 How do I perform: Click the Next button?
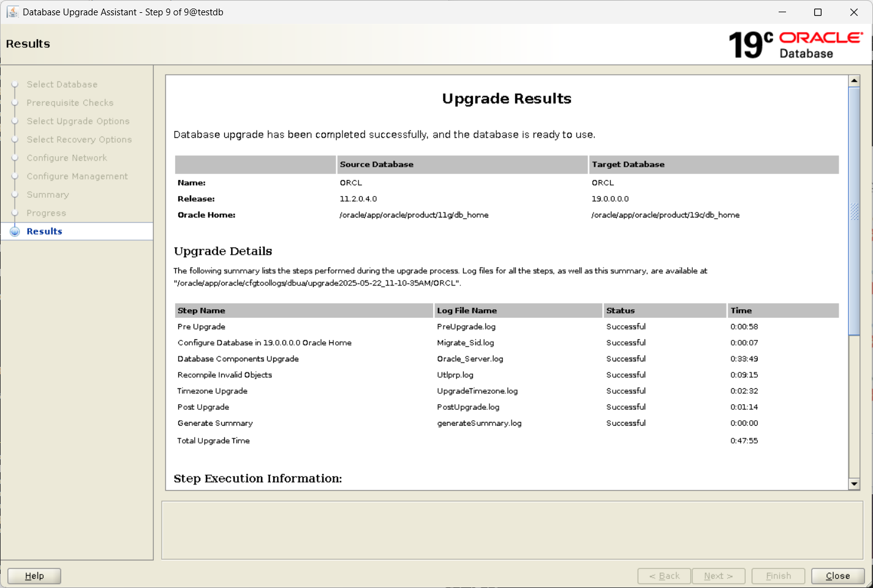pos(719,576)
